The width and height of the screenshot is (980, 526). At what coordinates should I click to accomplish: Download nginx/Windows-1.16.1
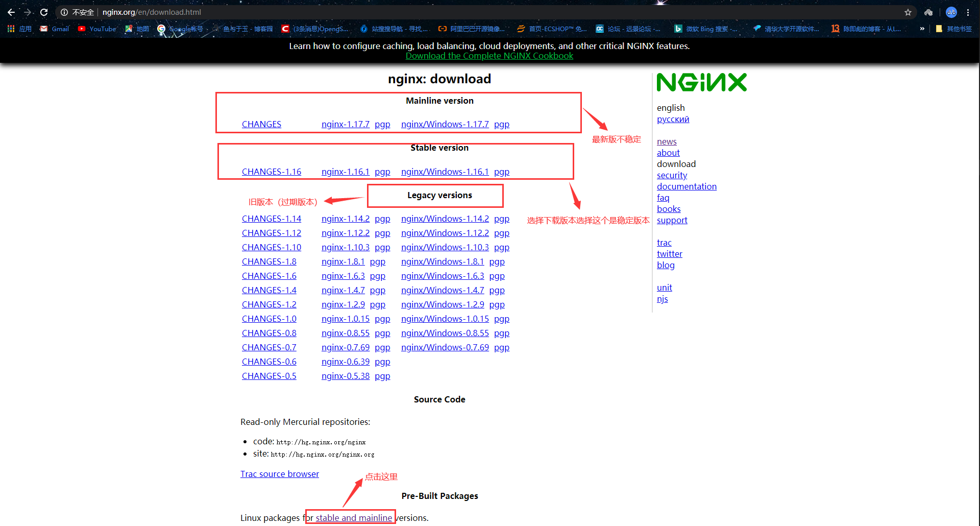tap(445, 172)
